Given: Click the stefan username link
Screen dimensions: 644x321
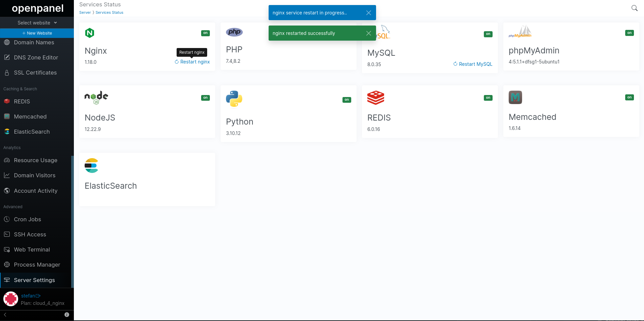Looking at the screenshot, I should (28, 296).
